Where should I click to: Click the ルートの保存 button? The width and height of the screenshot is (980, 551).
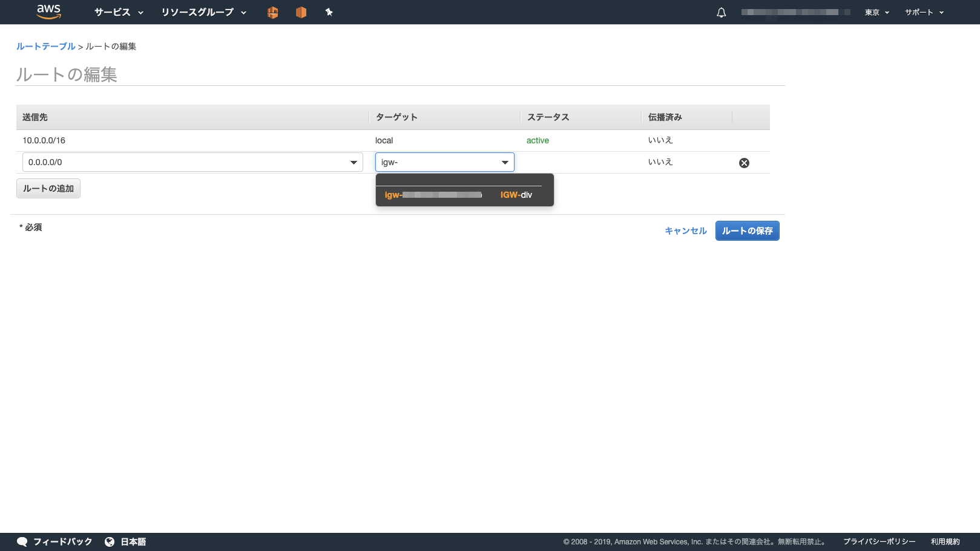pos(747,231)
